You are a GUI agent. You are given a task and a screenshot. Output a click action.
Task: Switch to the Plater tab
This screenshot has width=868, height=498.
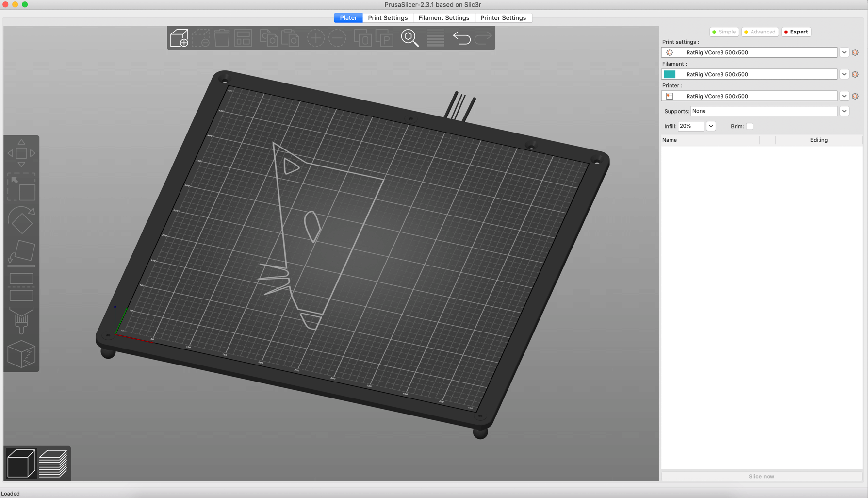pyautogui.click(x=348, y=18)
